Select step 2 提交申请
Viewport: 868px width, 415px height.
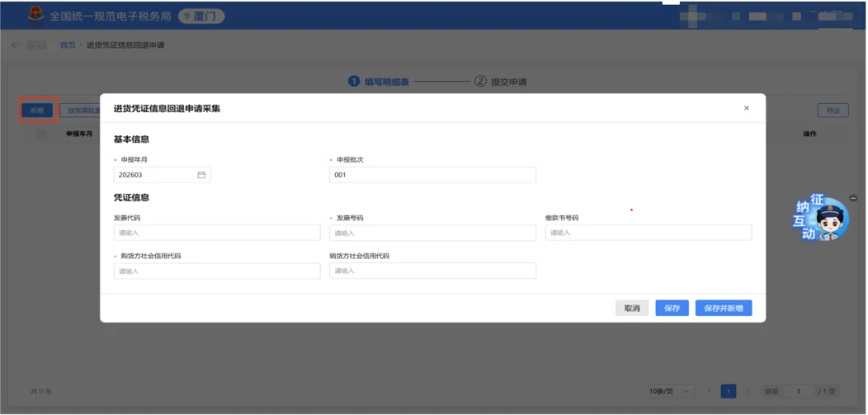[x=501, y=81]
